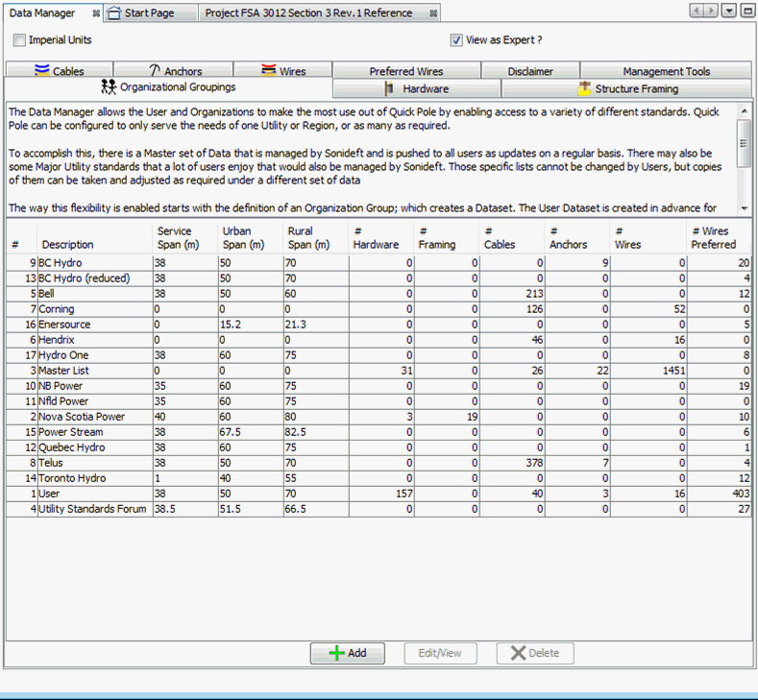Sort by # Framing column header
758x700 pixels.
click(x=446, y=238)
